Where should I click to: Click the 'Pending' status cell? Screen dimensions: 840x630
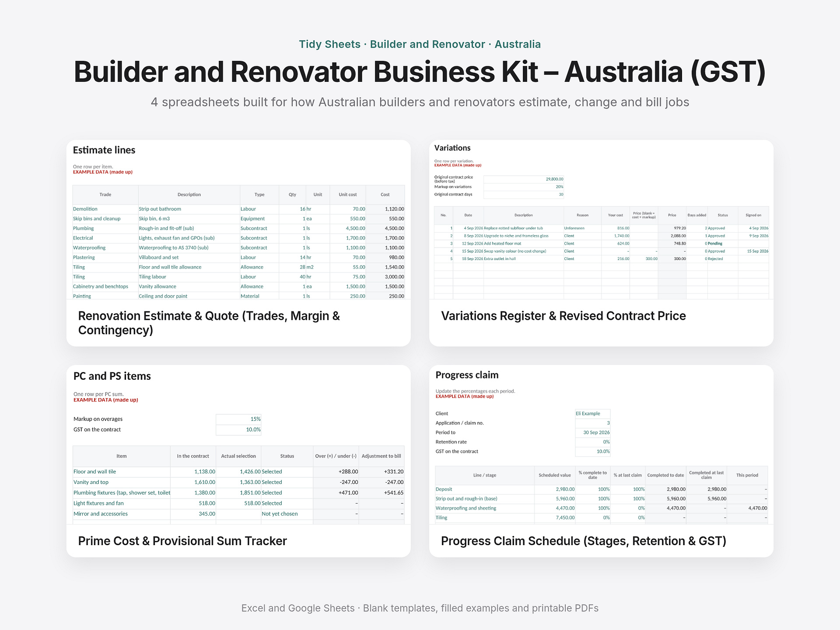point(723,244)
